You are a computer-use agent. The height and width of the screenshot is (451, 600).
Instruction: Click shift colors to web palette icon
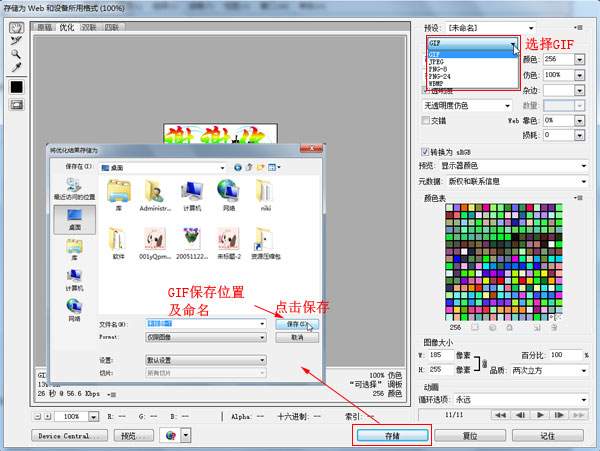(492, 327)
